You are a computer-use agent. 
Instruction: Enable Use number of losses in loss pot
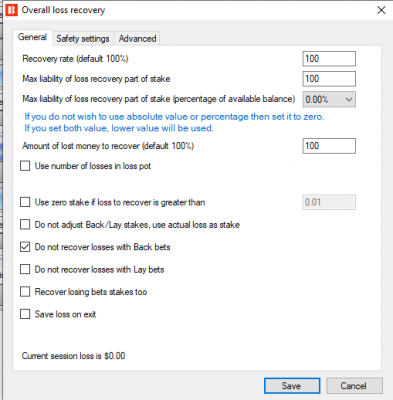click(x=25, y=166)
